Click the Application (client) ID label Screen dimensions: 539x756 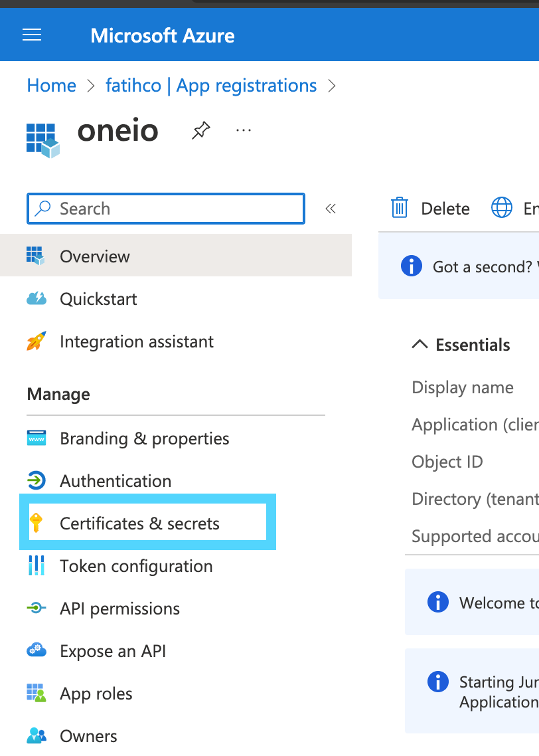click(x=475, y=425)
